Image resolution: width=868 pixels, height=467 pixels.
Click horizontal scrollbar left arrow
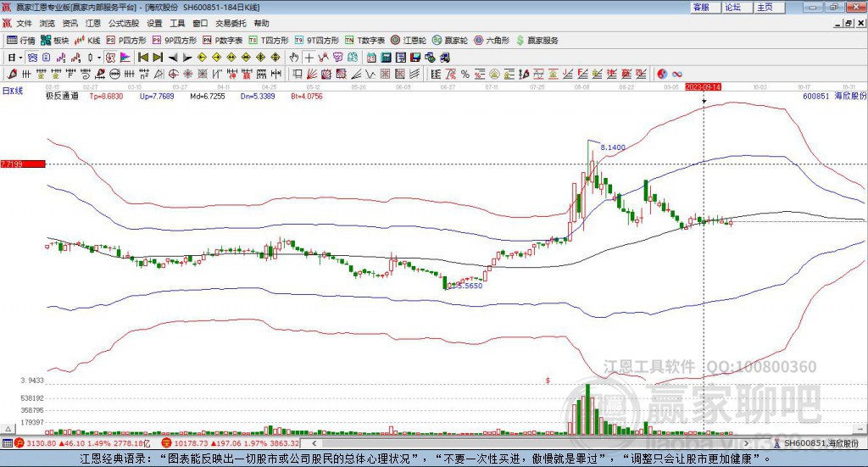pos(314,443)
